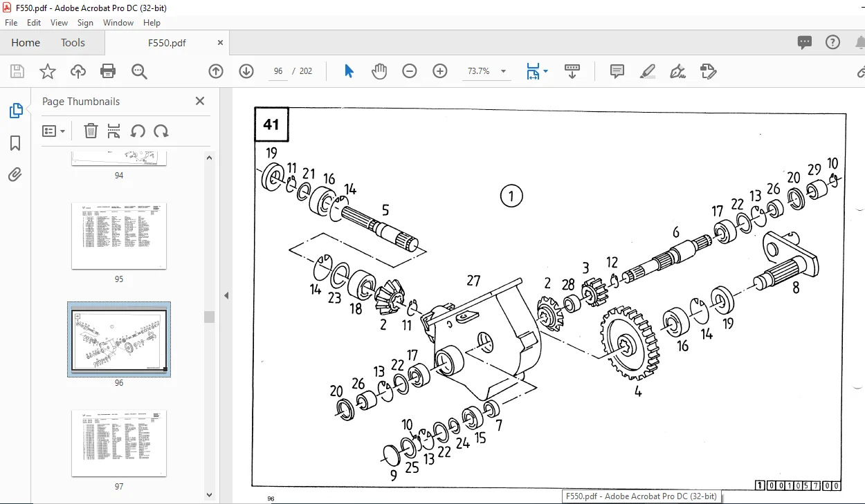The width and height of the screenshot is (865, 504).
Task: Go to previous page arrow
Action: (x=216, y=71)
